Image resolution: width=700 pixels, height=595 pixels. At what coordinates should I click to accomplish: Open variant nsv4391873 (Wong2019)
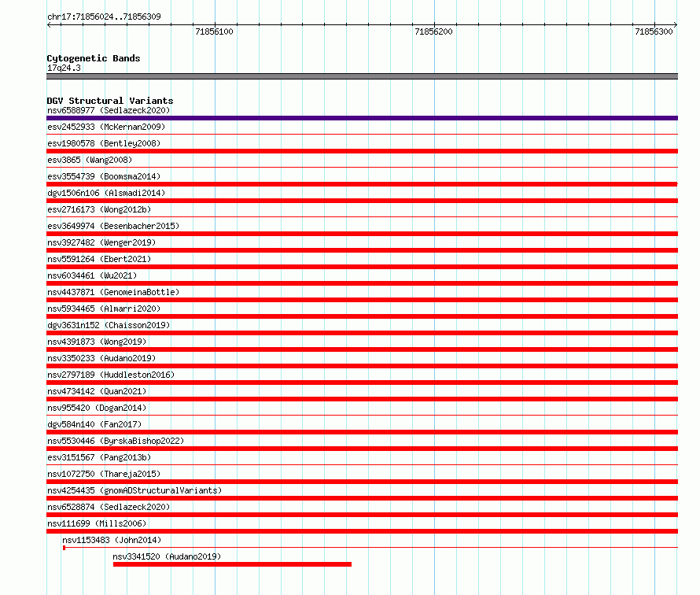coord(97,342)
